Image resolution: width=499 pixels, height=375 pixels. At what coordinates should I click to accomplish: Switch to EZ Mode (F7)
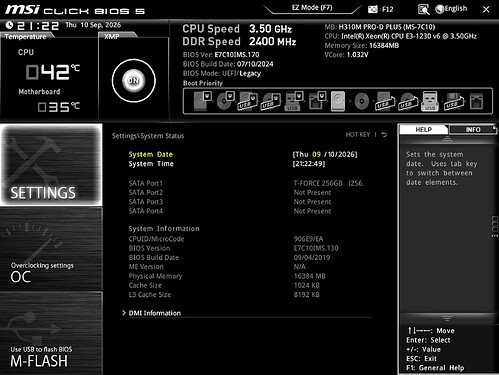312,8
